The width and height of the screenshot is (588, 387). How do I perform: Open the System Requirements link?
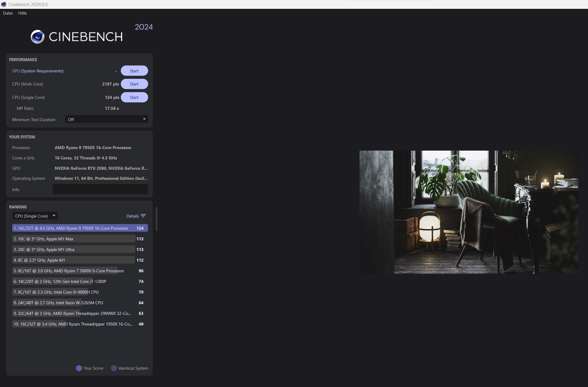tap(42, 71)
